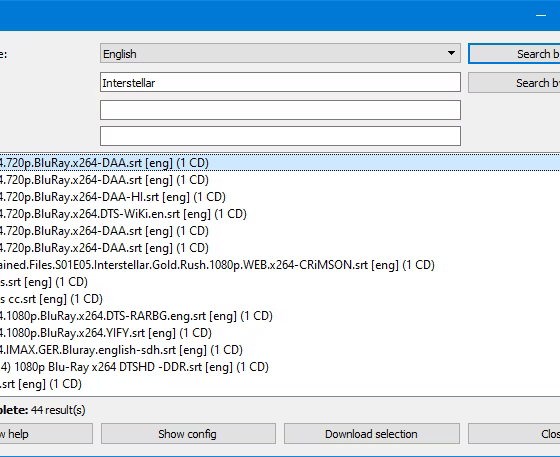Screen dimensions: 560x457
Task: Select the 1080p DTS-RARBG.eng.srt result
Action: coord(280,316)
